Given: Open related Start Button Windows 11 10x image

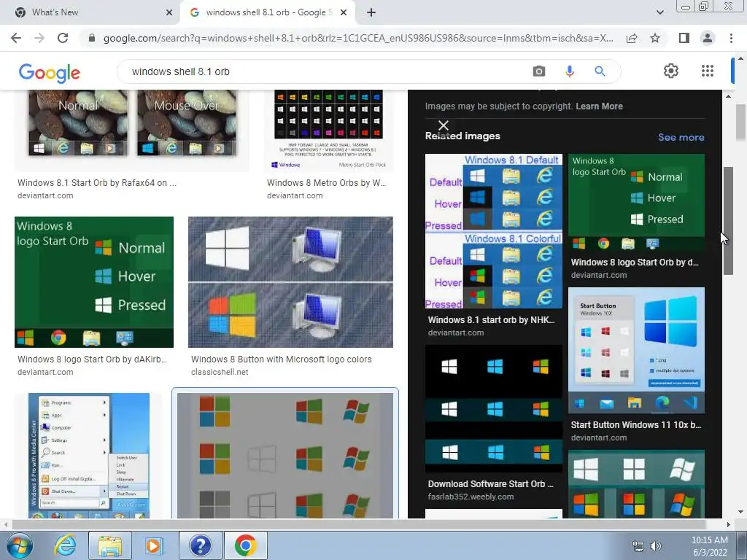Looking at the screenshot, I should tap(636, 351).
